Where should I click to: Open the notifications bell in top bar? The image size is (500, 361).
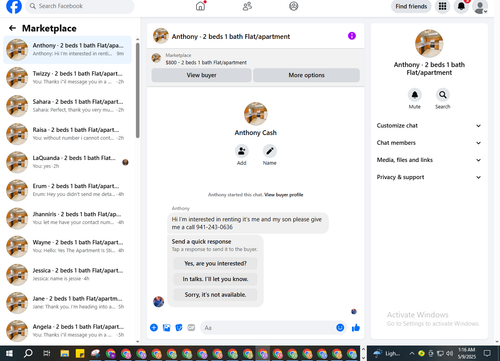tap(461, 6)
